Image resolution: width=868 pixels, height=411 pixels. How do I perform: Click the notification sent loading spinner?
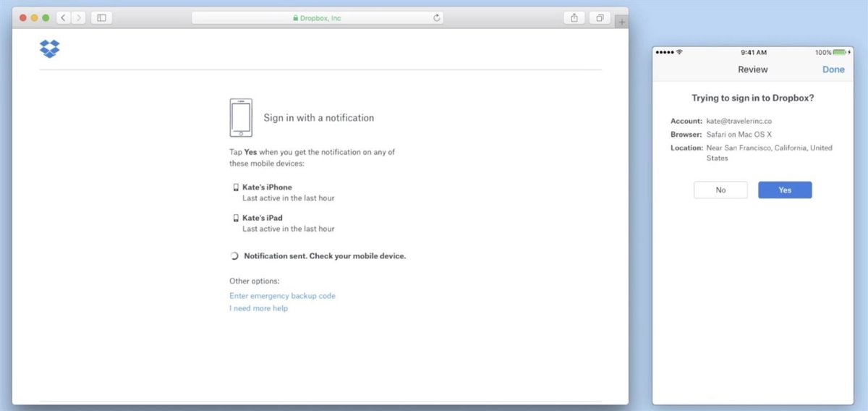pos(234,256)
